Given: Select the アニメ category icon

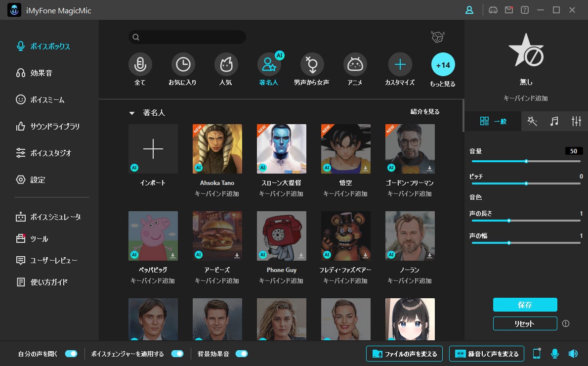Looking at the screenshot, I should coord(355,65).
